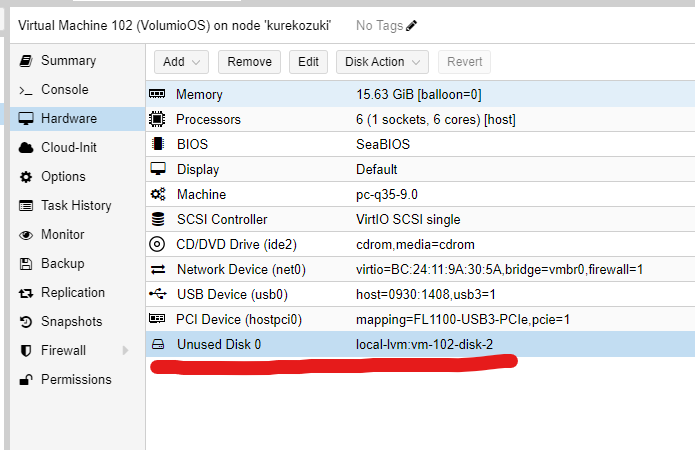The width and height of the screenshot is (695, 450).
Task: Click the PCI Device card icon
Action: click(x=157, y=318)
